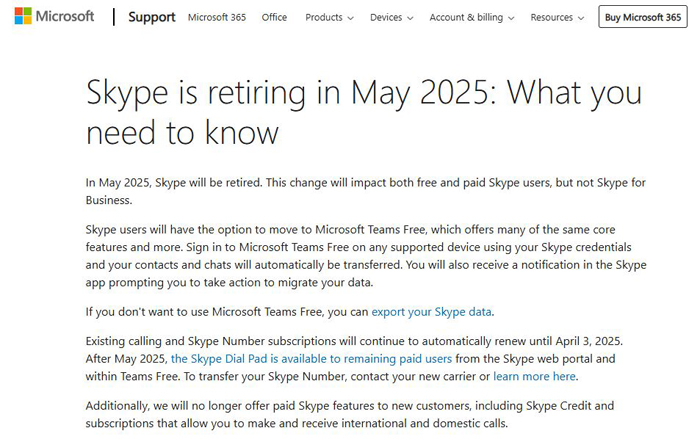Go to the Support home link
Image resolution: width=700 pixels, height=439 pixels.
tap(152, 17)
